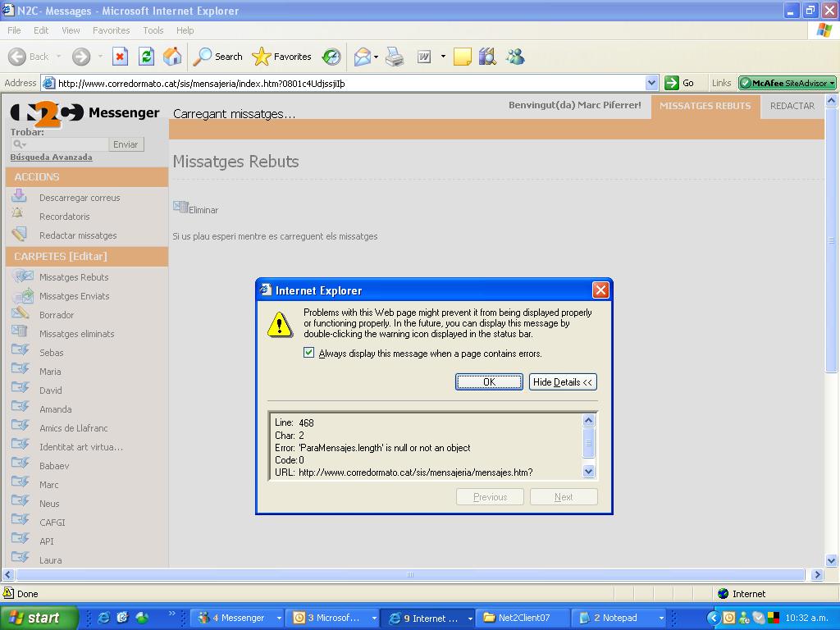Viewport: 840px width, 630px height.
Task: Click OK in the error dialog
Action: click(489, 382)
